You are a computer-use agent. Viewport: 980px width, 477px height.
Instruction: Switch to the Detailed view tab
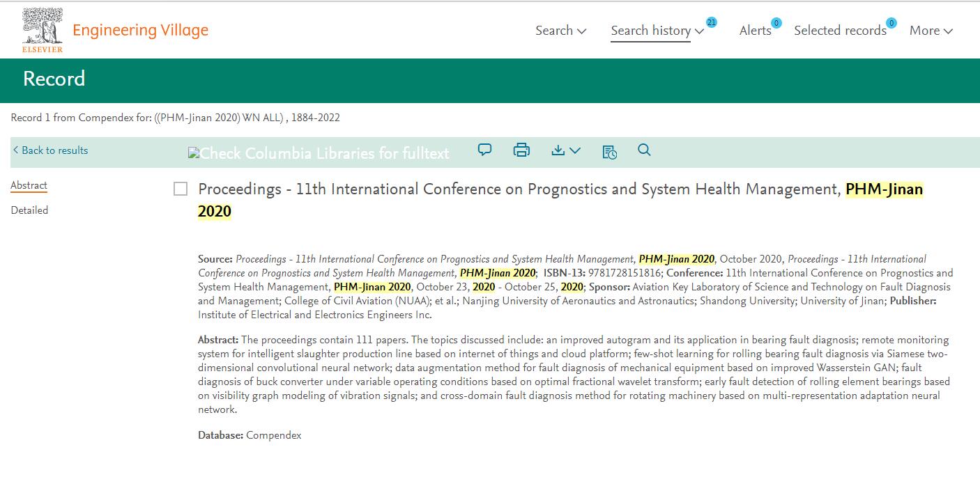tap(29, 210)
